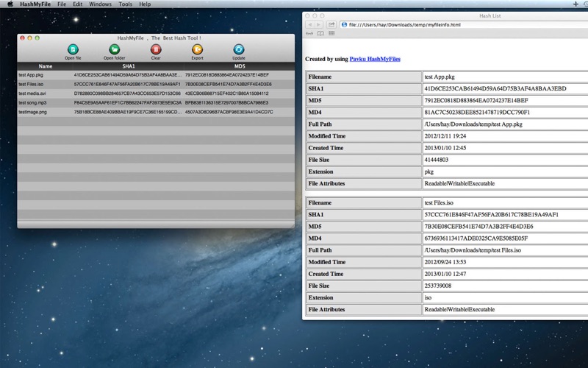Click MD4 value 6736936113417ADE in Hash List page

pos(476,238)
